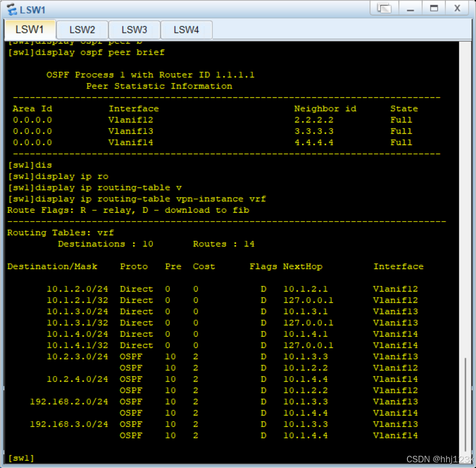This screenshot has width=476, height=468.
Task: Click the 'Interface' header of routing table
Action: click(398, 267)
